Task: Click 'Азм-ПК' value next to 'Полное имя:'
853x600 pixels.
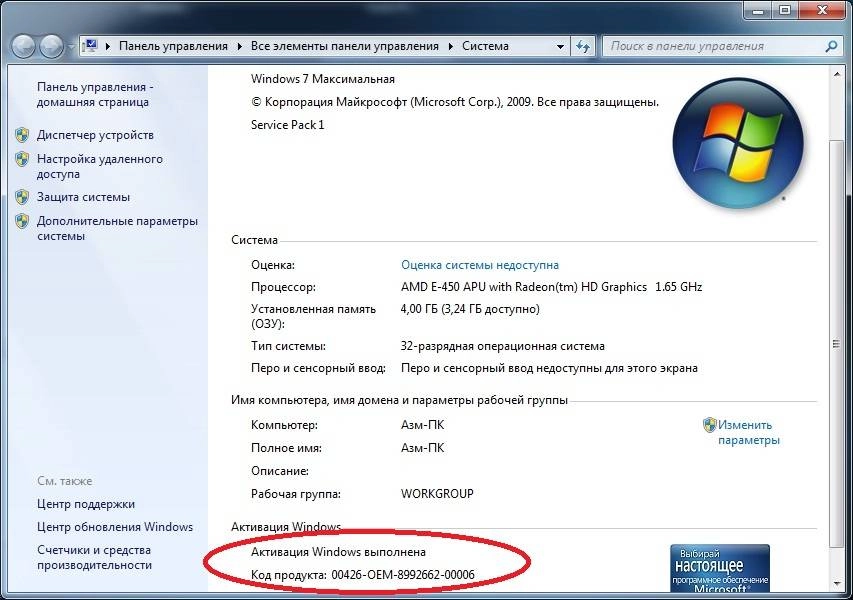Action: pyautogui.click(x=423, y=448)
